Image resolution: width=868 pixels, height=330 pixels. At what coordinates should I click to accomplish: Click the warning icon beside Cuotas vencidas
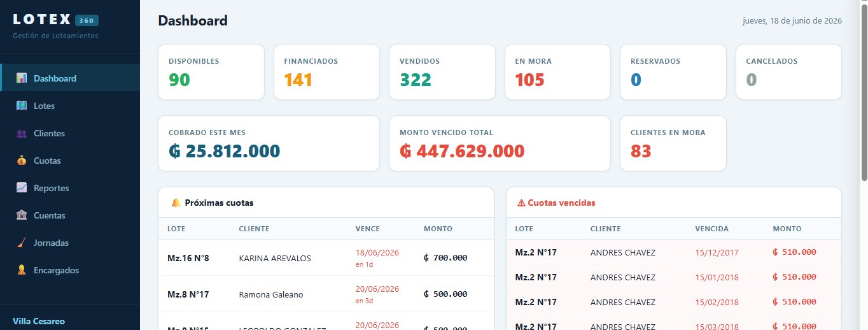coord(521,203)
